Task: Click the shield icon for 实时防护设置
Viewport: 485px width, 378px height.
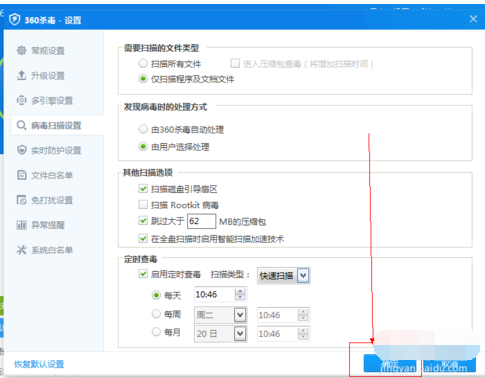Action: 22,150
